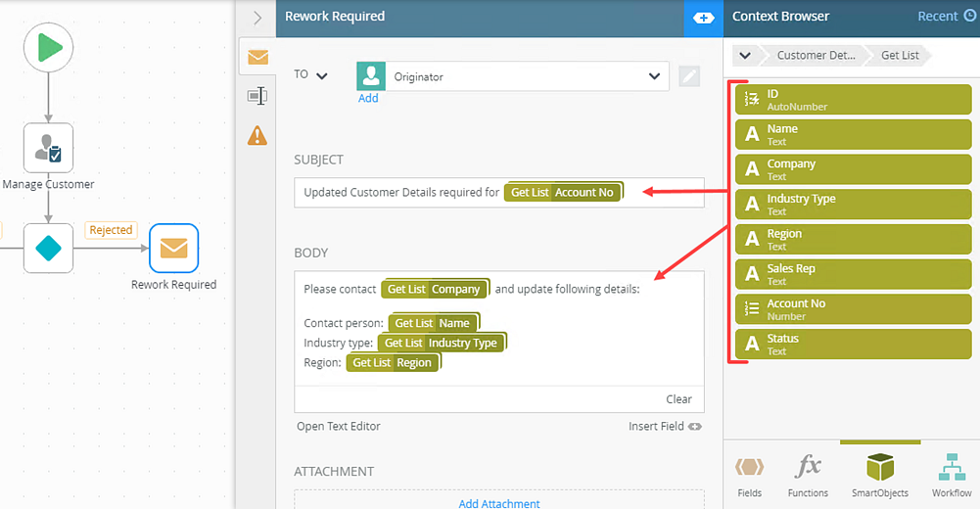Viewport: 980px width, 509px height.
Task: Switch to the SmartObjects tab
Action: pos(880,476)
